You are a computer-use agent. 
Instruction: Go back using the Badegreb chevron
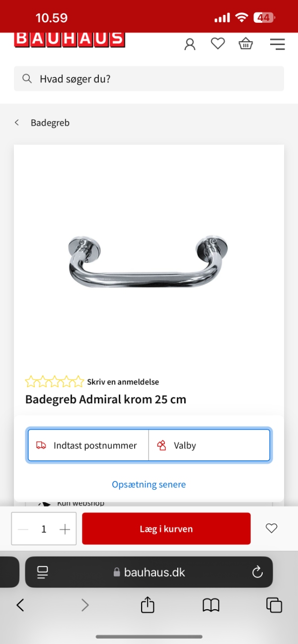pos(17,123)
